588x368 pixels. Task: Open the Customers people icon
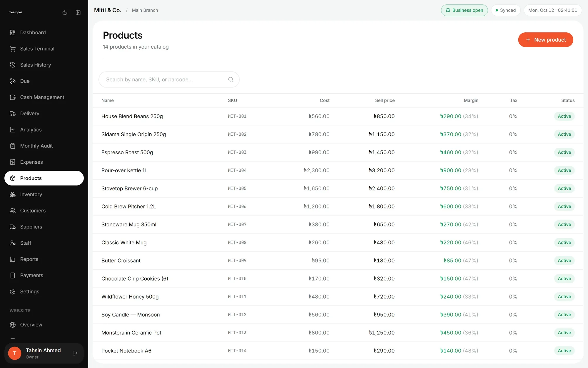click(13, 210)
